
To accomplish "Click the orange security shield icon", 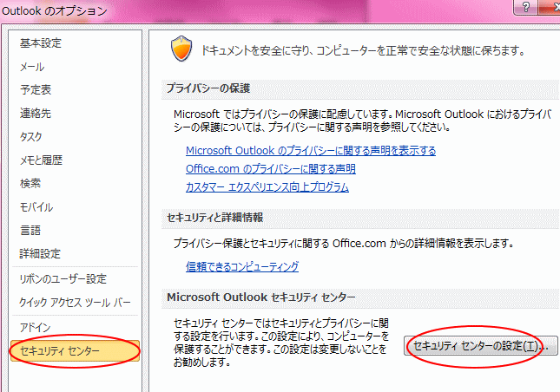I will (x=181, y=49).
